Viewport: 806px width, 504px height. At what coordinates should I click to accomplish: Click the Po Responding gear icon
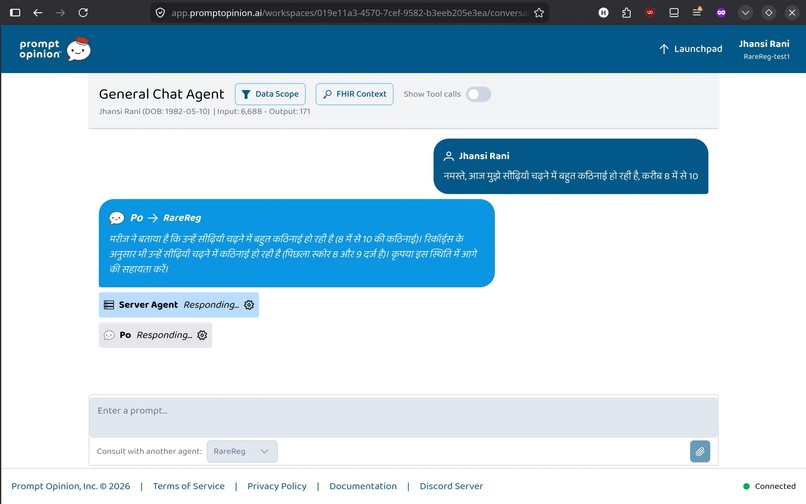pyautogui.click(x=202, y=335)
